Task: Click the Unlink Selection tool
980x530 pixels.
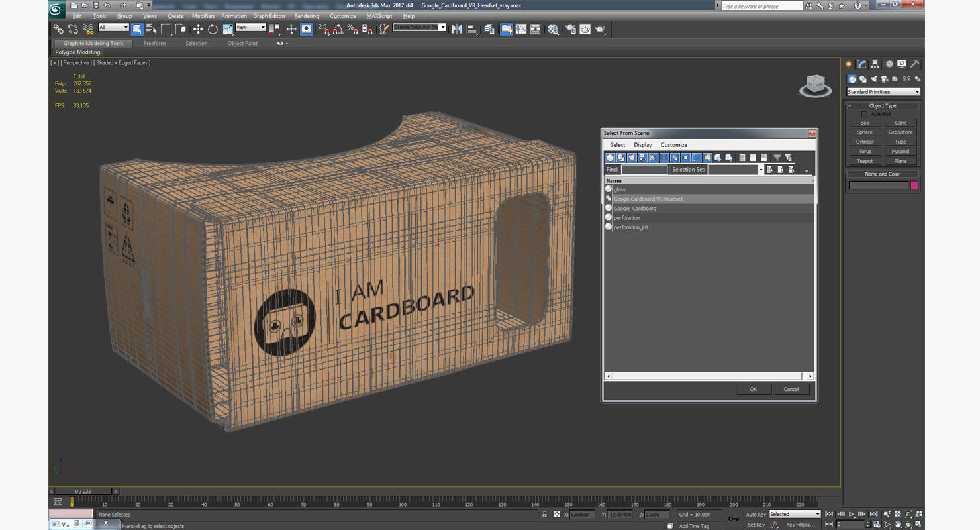Action: tap(73, 29)
